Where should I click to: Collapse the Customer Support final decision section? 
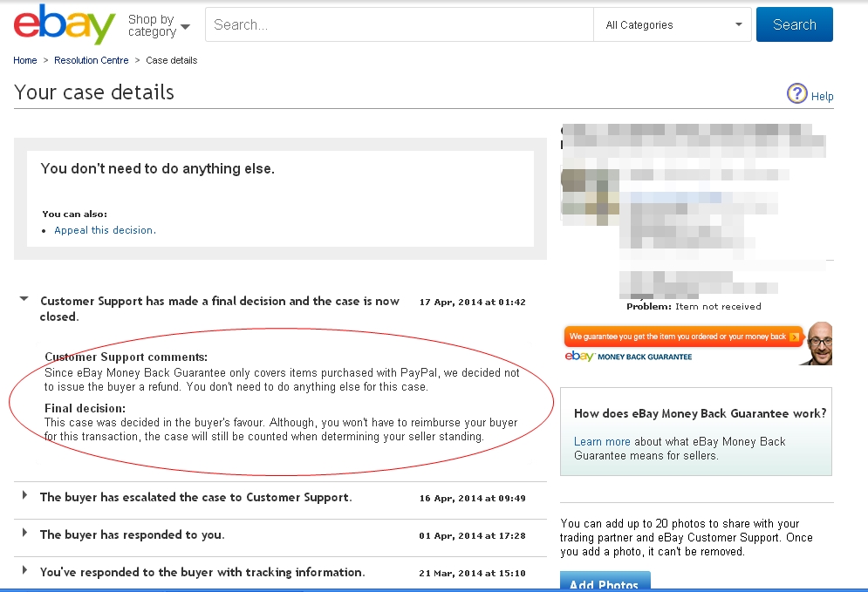click(x=24, y=299)
